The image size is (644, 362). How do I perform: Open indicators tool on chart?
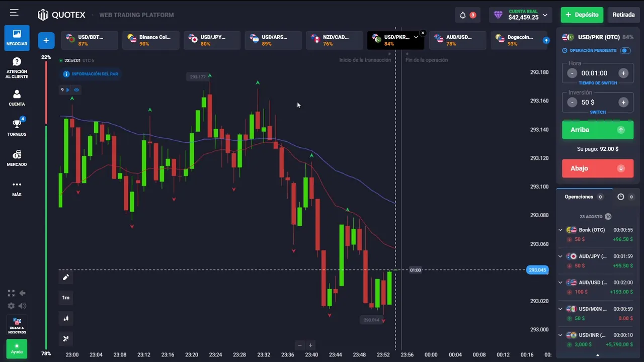66,338
